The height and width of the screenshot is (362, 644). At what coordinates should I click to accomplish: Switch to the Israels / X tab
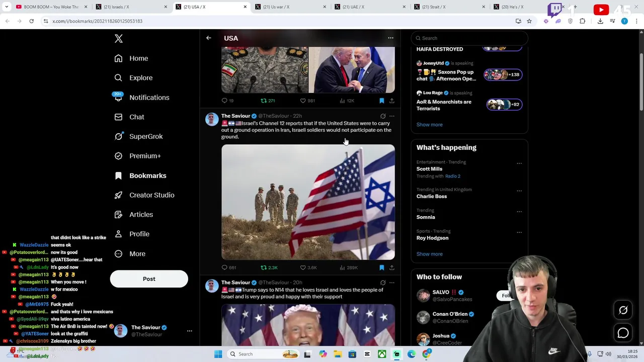coord(131,7)
